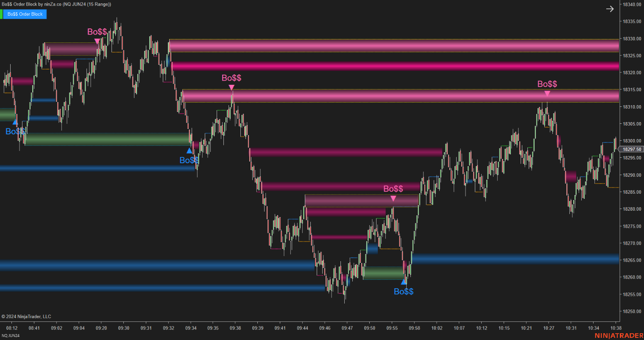Click the blue Bo$$ buy arrow near 09:55
The width and height of the screenshot is (644, 340).
click(403, 282)
